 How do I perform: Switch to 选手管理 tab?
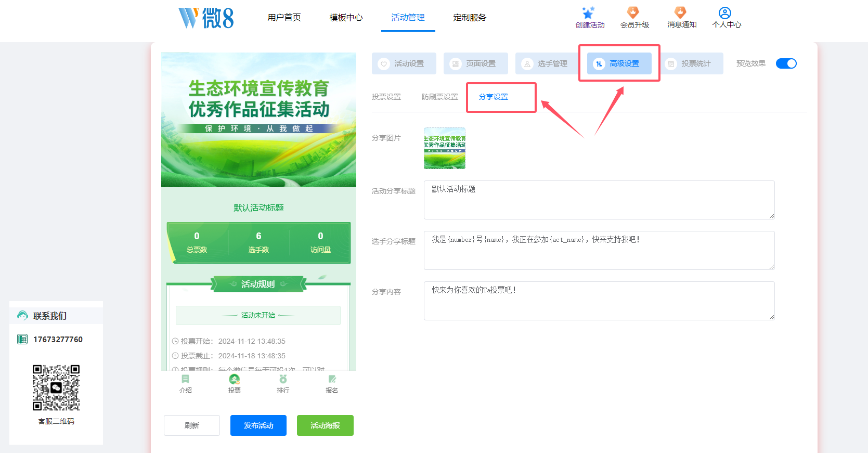pyautogui.click(x=548, y=63)
